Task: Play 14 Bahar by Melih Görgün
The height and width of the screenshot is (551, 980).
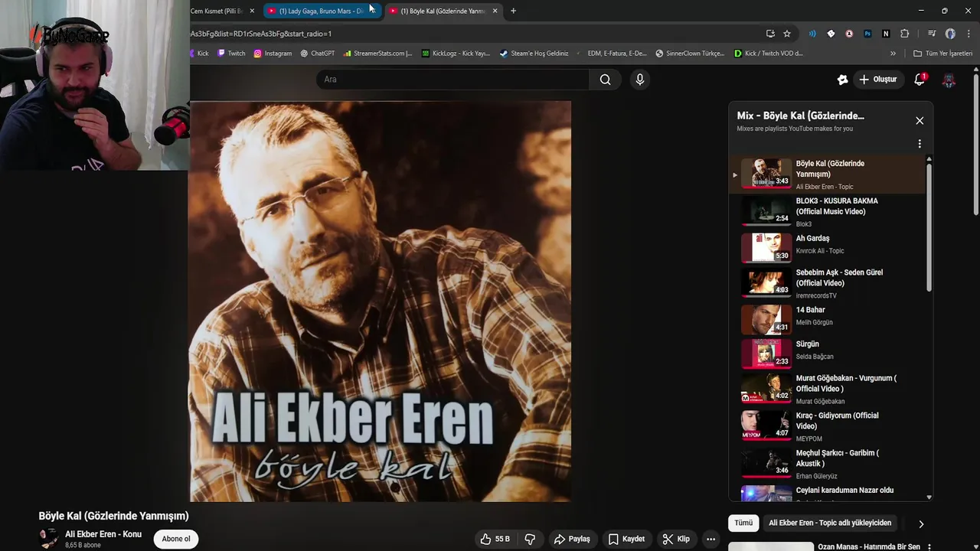Action: point(827,318)
